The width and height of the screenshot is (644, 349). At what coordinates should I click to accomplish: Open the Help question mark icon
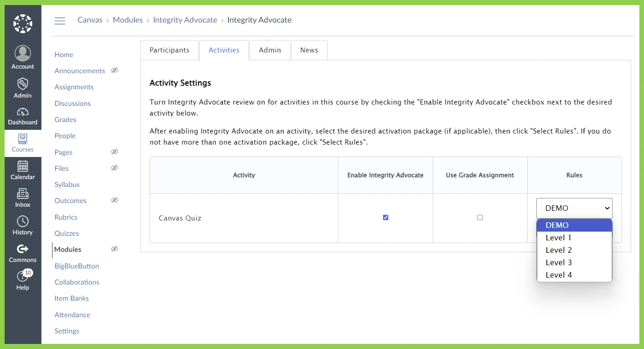click(22, 276)
